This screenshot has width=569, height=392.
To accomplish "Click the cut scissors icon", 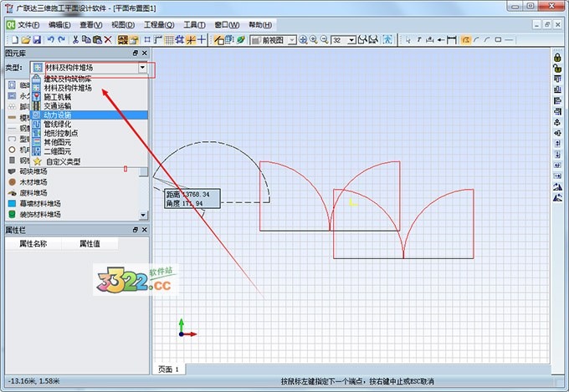I will pos(75,39).
